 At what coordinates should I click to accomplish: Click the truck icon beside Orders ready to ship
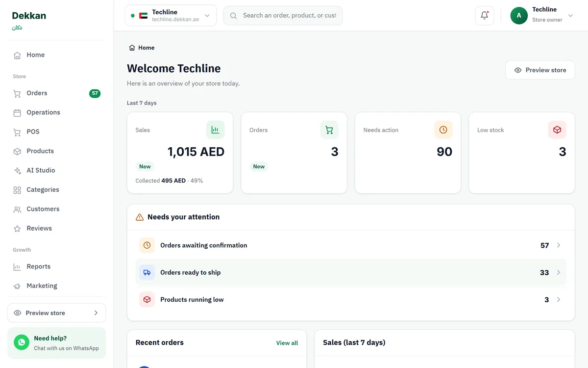[147, 272]
